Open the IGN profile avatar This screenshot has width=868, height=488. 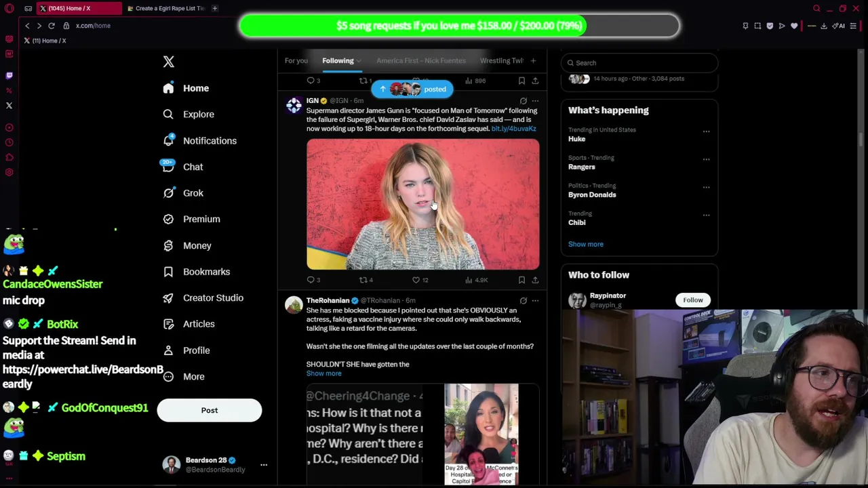(294, 105)
